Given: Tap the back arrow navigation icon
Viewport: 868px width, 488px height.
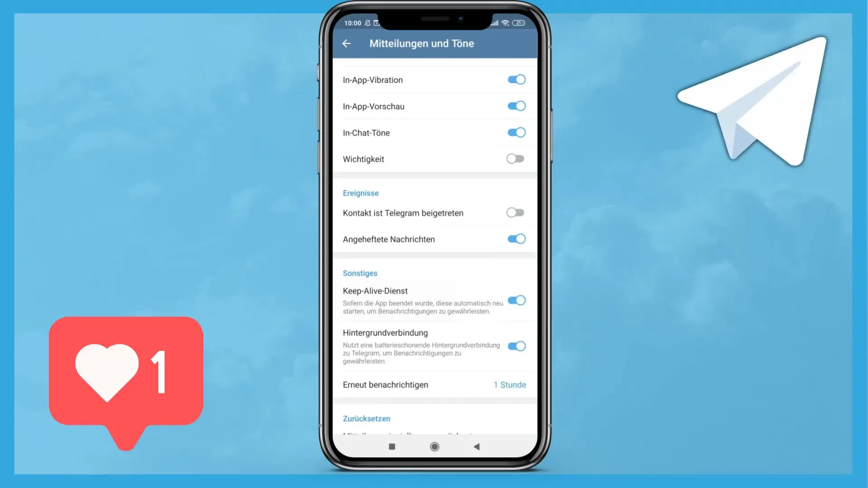Looking at the screenshot, I should click(347, 43).
